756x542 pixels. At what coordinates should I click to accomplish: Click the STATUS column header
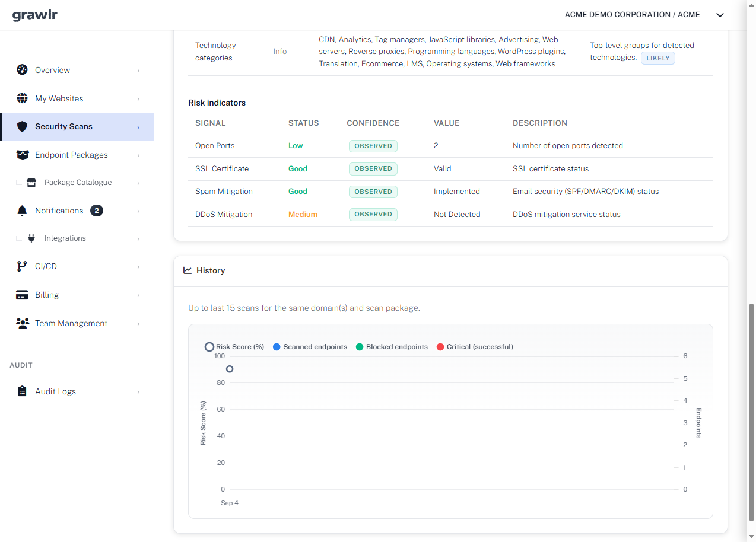[304, 123]
